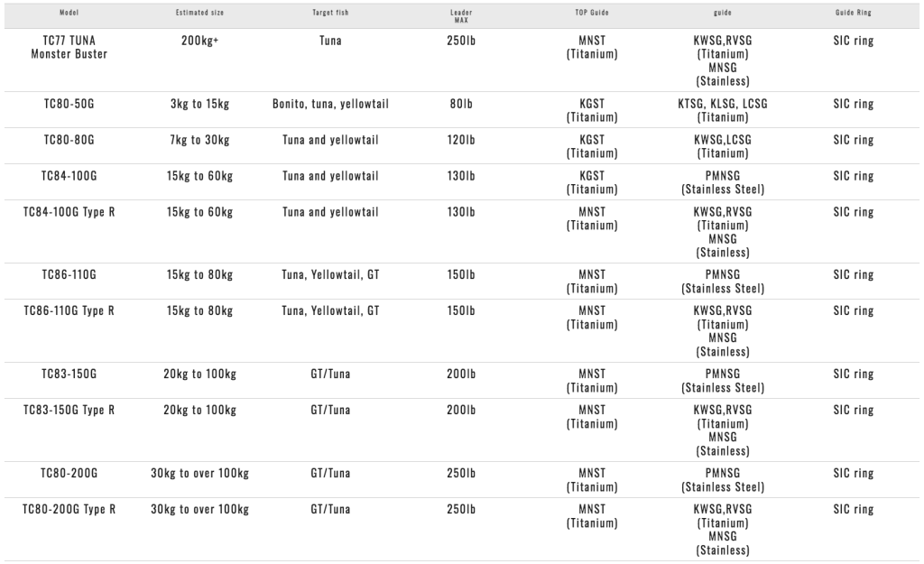Select the TC84-100G Type R model name

click(x=69, y=213)
